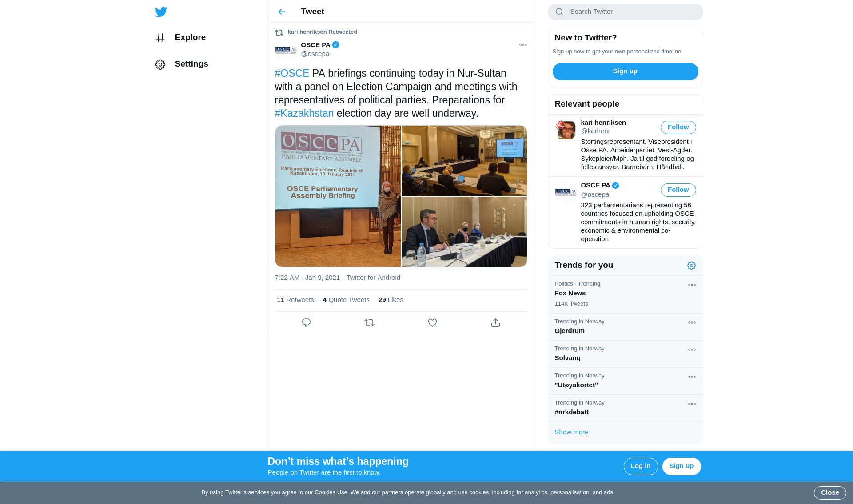The width and height of the screenshot is (853, 504).
Task: Click the OSCE PA avatar on the tweet
Action: click(286, 50)
